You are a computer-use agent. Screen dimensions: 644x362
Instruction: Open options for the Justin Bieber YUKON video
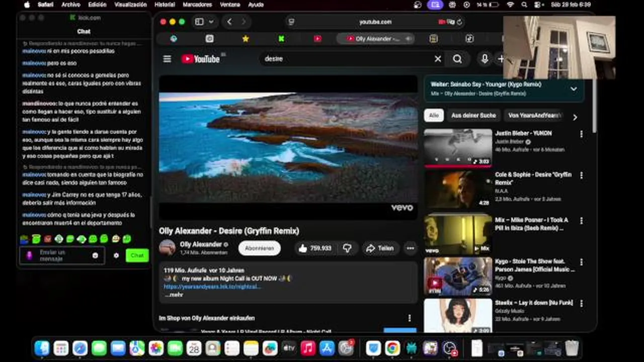(581, 134)
